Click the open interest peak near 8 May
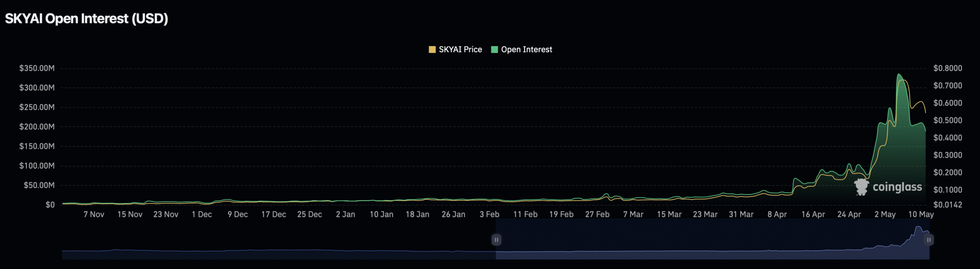This screenshot has width=980, height=269. pos(899,74)
